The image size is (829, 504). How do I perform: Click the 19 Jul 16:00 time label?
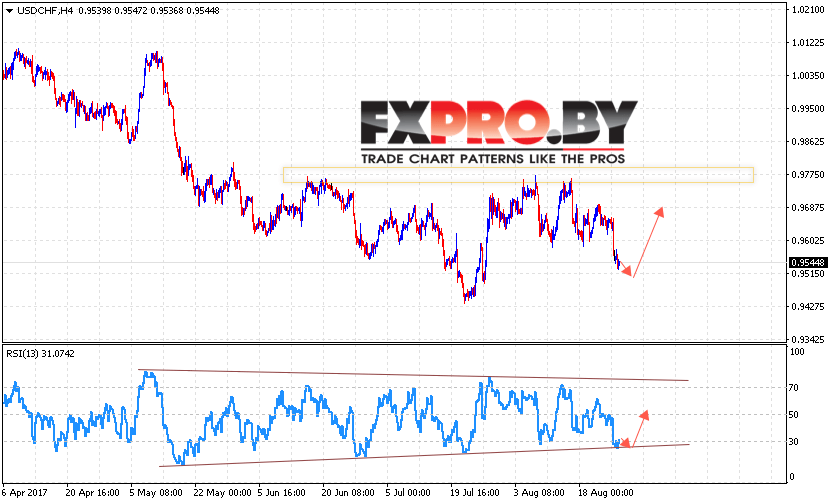tap(474, 493)
